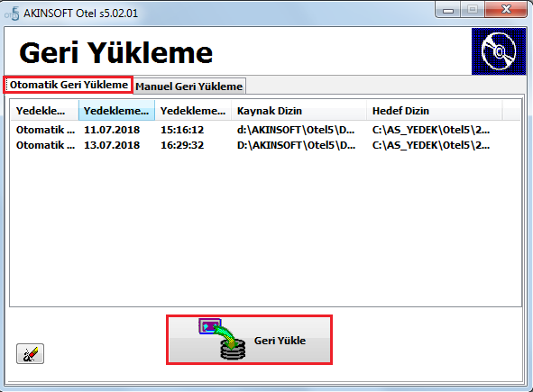This screenshot has height=392, width=533.
Task: Click the database restore icon on Geri Yükle
Action: (223, 339)
